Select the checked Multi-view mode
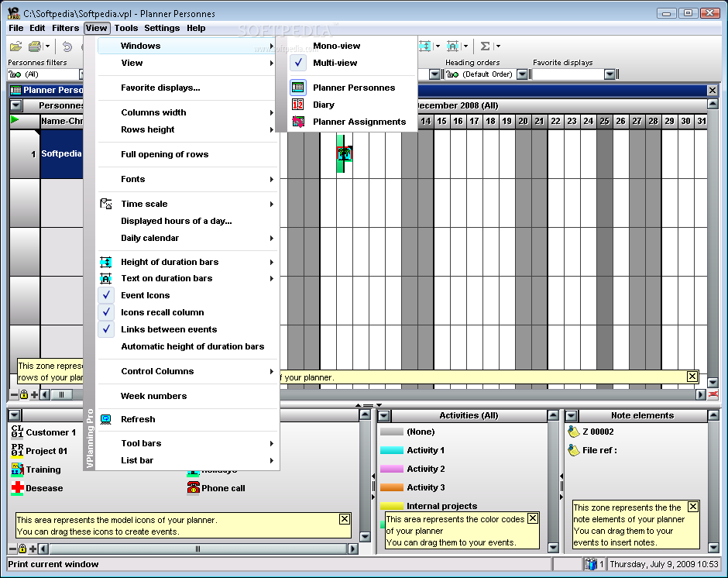The height and width of the screenshot is (578, 728). 335,63
